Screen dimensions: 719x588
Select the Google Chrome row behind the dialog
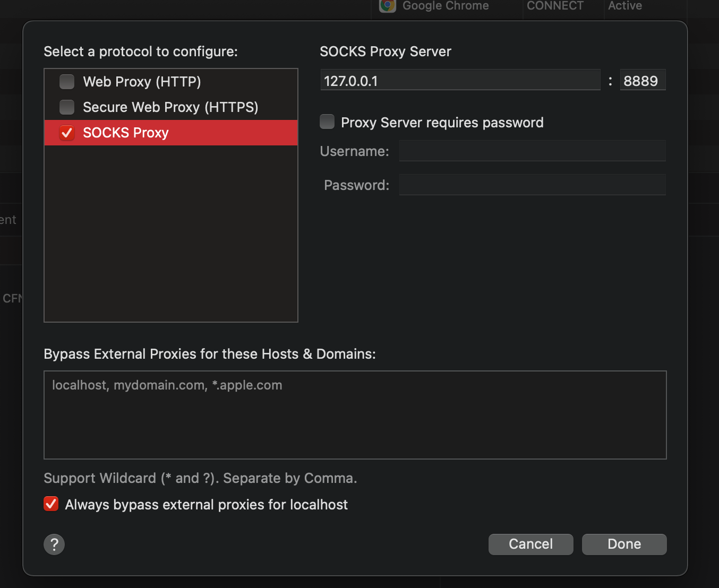445,6
